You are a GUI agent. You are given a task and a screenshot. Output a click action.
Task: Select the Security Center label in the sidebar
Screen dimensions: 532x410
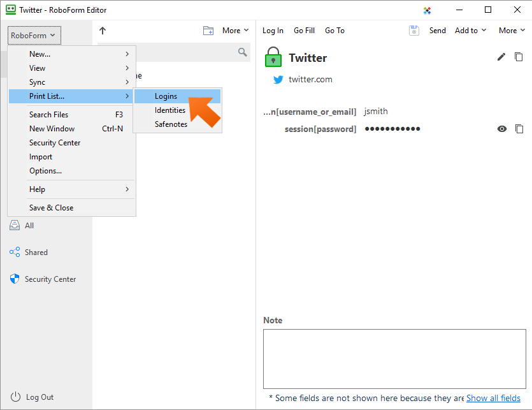(x=50, y=279)
